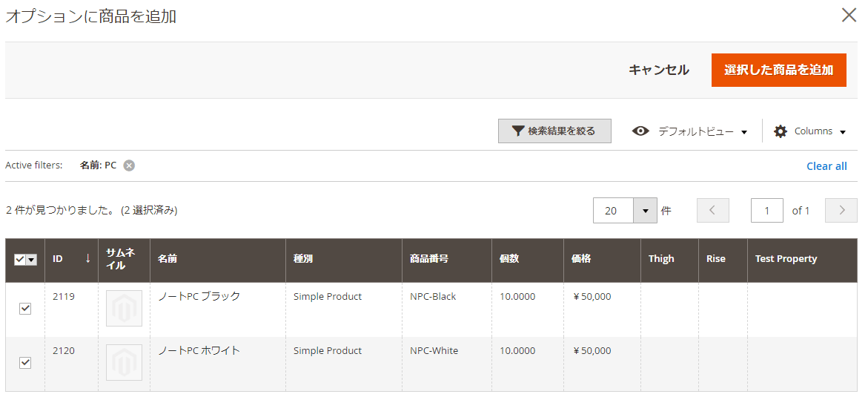Image resolution: width=868 pixels, height=400 pixels.
Task: Remove the 名前: PC filter chip
Action: click(x=129, y=165)
